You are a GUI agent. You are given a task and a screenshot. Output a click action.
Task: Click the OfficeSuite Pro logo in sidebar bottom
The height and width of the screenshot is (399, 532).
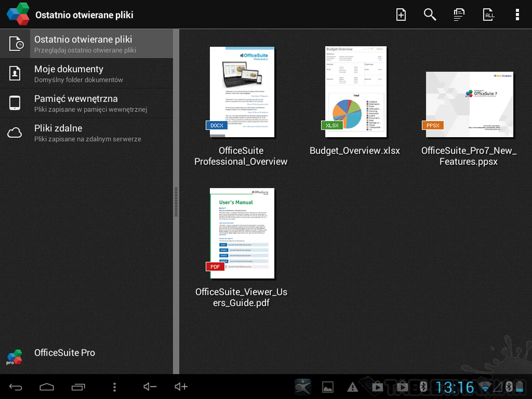click(14, 357)
